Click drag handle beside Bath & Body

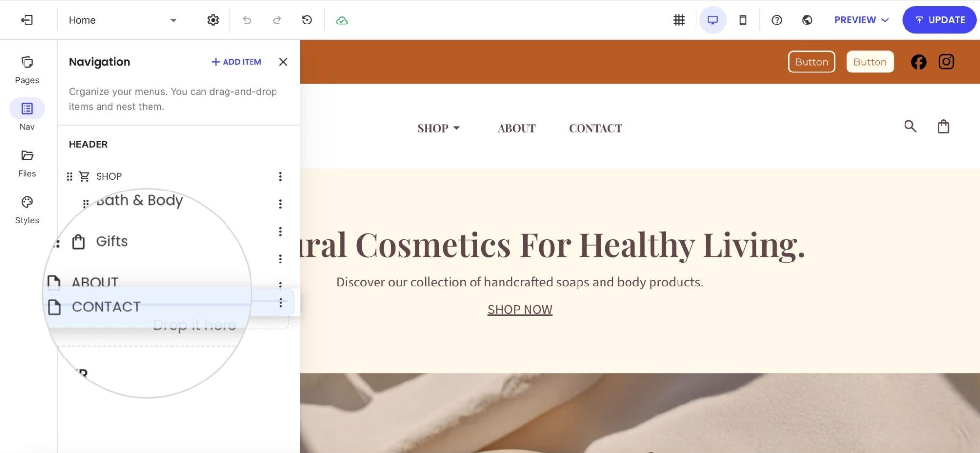(x=86, y=204)
